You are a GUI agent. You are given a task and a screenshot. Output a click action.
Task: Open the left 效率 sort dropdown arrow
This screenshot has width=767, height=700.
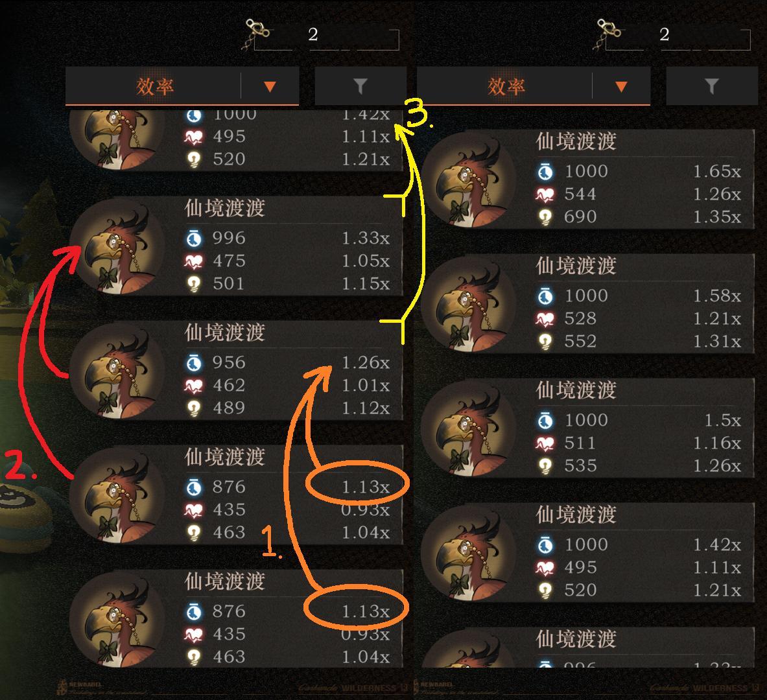click(270, 87)
